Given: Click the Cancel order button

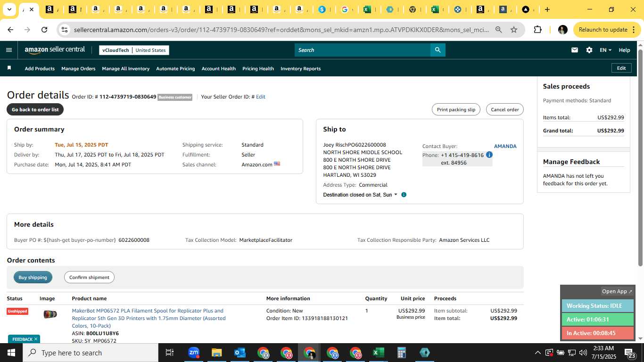Looking at the screenshot, I should [504, 109].
